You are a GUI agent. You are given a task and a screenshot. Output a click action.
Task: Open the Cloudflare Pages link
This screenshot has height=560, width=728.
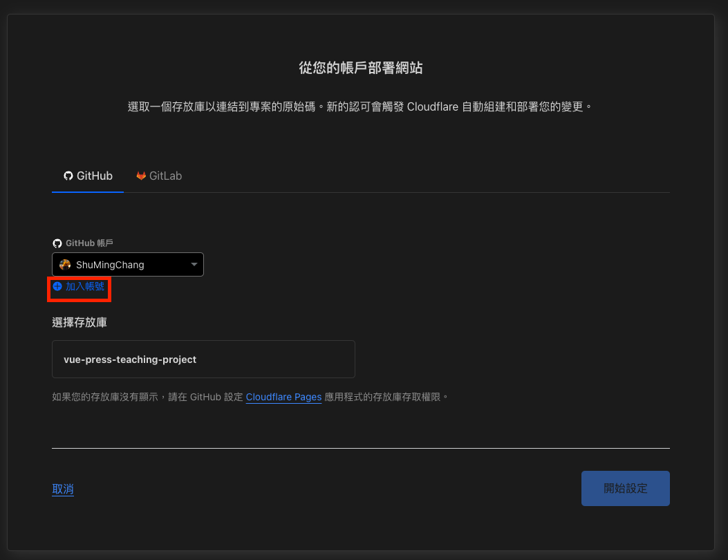pyautogui.click(x=283, y=397)
